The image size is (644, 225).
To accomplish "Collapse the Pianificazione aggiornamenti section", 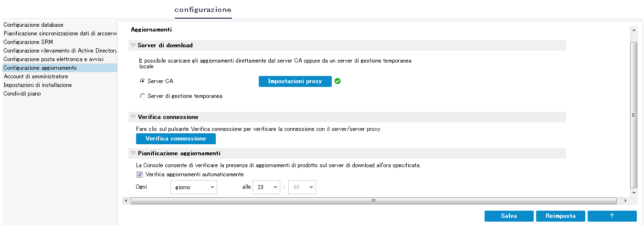I will click(x=133, y=153).
